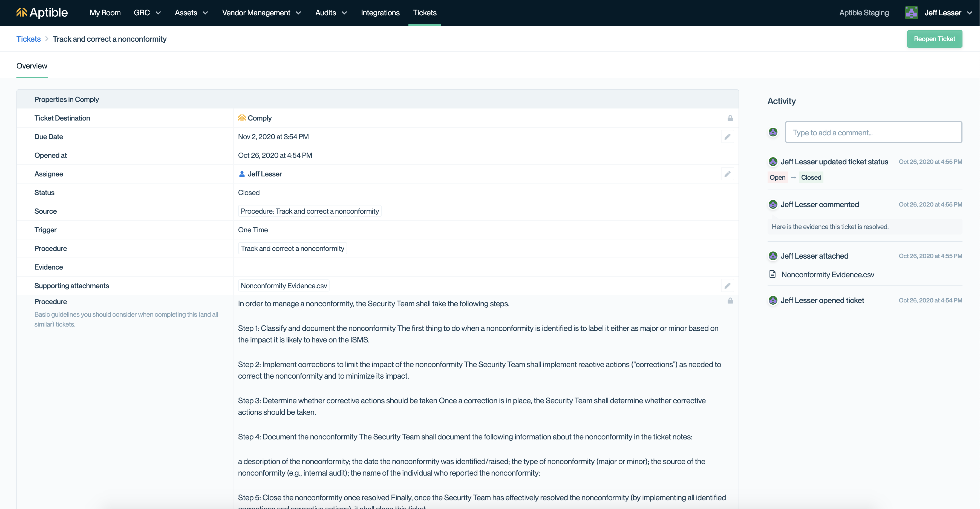Edit the Due Date with pencil icon
Screen dimensions: 980x509
(x=727, y=137)
